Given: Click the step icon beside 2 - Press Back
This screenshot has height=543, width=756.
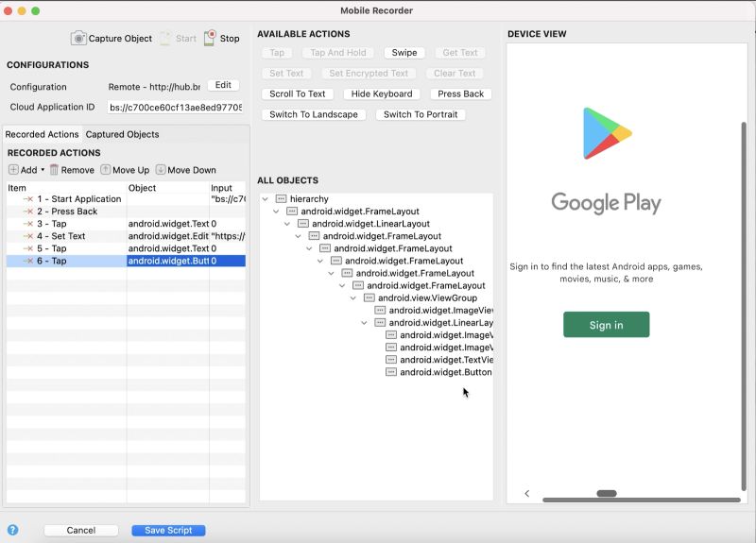Looking at the screenshot, I should coord(28,212).
